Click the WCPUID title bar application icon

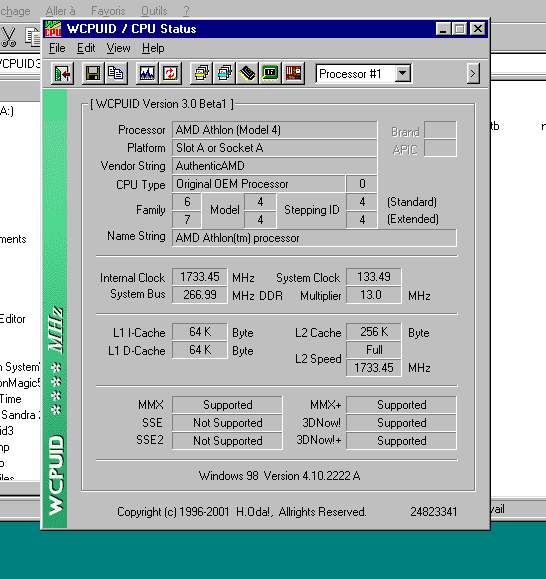coord(53,29)
